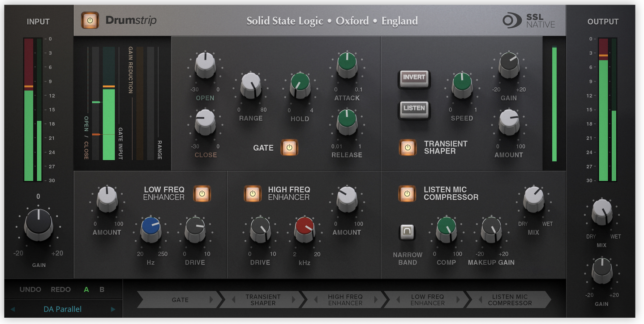The image size is (644, 324).
Task: Click the DA Parallel preset name
Action: [63, 309]
